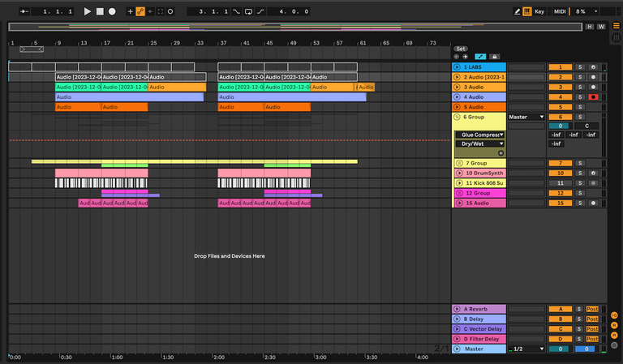Image resolution: width=623 pixels, height=364 pixels.
Task: Select the A Reverb return track
Action: [x=479, y=309]
